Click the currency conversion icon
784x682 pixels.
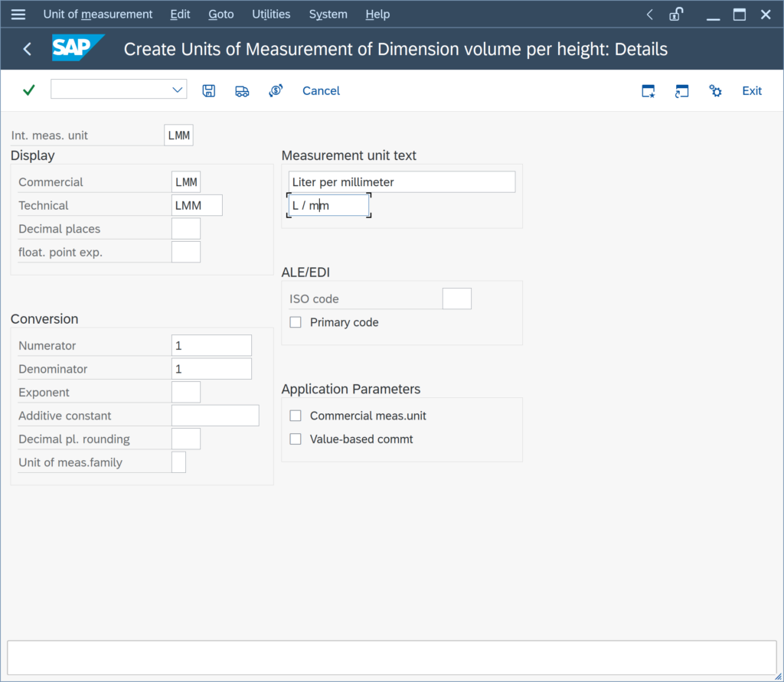point(276,90)
